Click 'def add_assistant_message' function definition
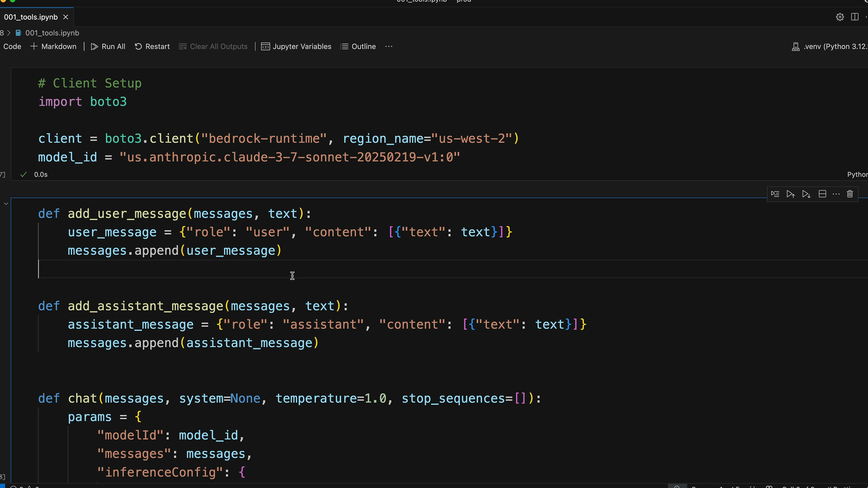 (193, 306)
